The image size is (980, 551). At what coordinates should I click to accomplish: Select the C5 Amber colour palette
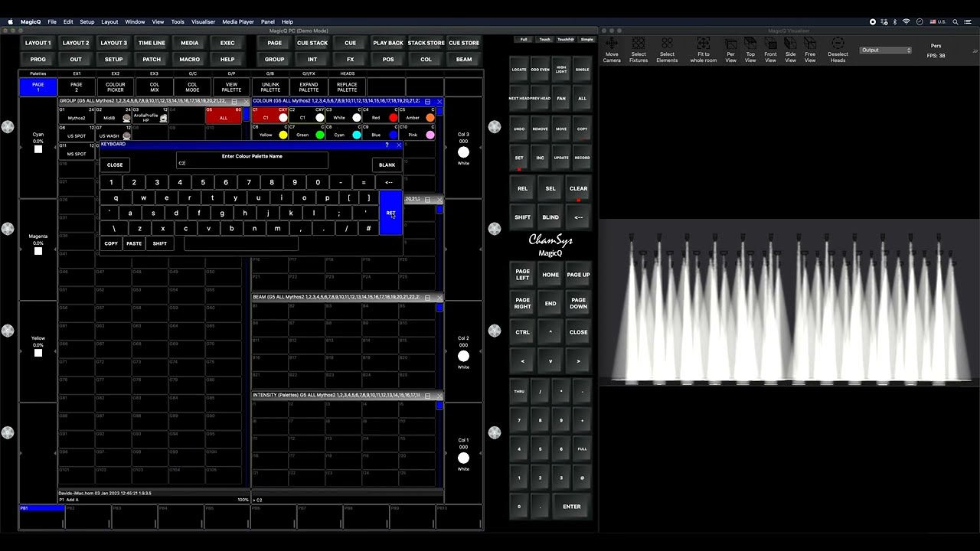coord(416,115)
